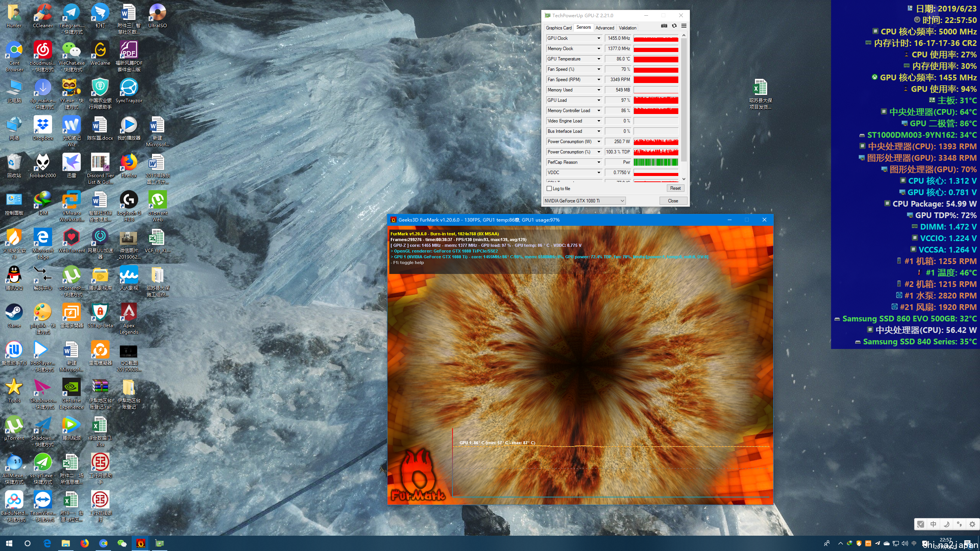Viewport: 980px width, 551px height.
Task: Open the Telegram shortcut icon
Action: click(x=72, y=19)
